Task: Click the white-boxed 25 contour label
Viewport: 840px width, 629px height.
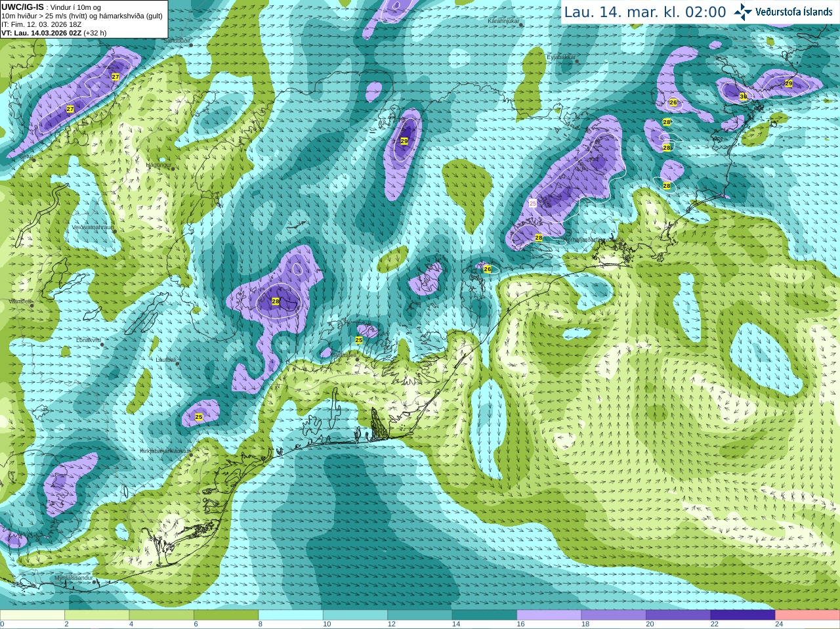Action: tap(533, 204)
